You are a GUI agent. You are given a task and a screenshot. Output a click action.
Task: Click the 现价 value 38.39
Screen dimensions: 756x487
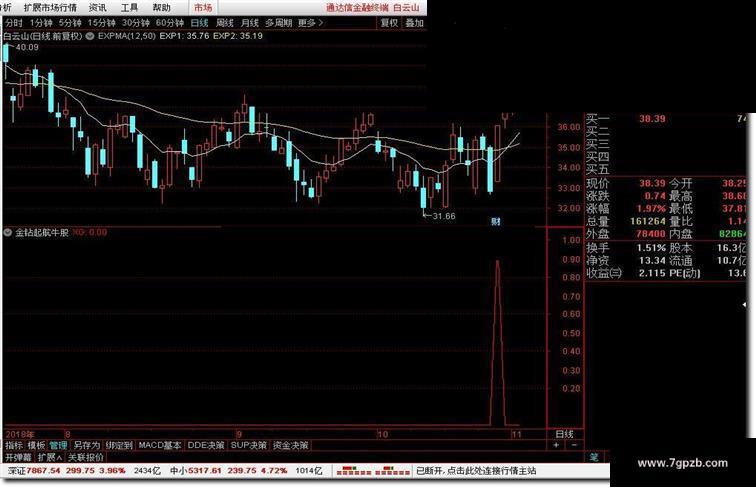click(652, 183)
